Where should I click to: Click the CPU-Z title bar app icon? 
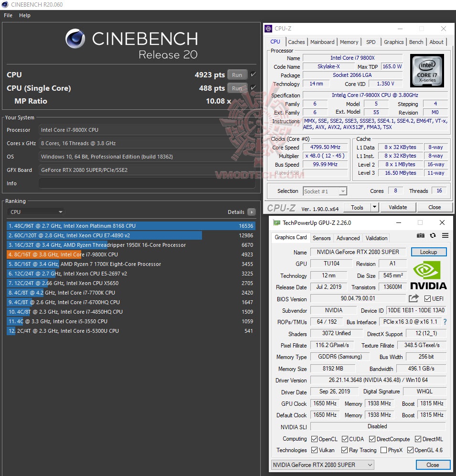point(268,29)
